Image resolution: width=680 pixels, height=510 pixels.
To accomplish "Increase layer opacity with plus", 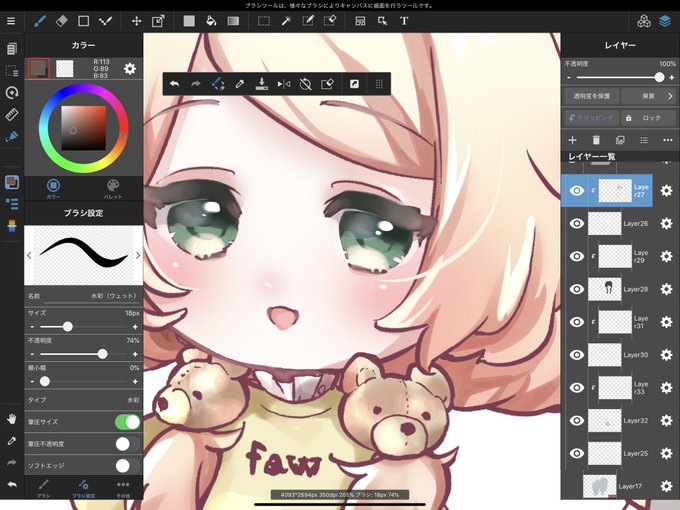I will click(672, 78).
